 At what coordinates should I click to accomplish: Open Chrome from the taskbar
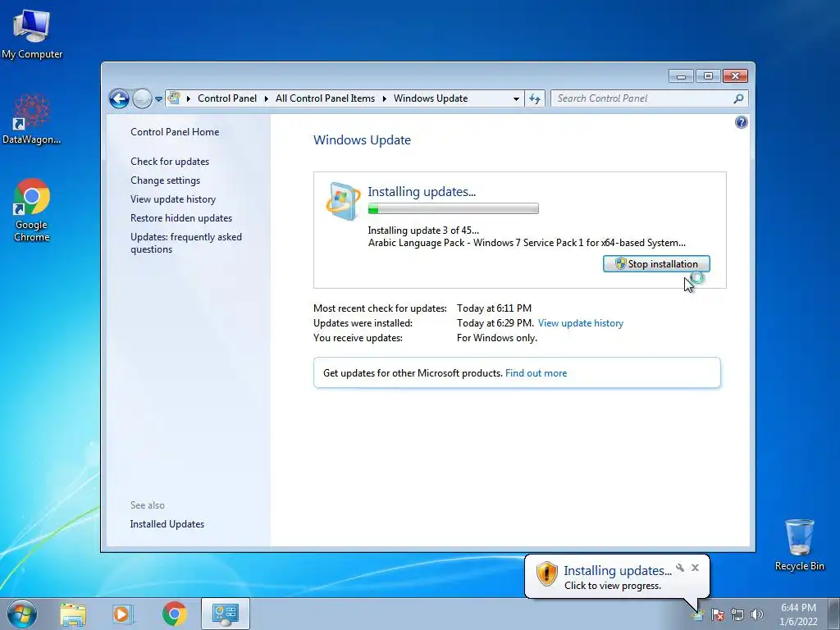tap(174, 614)
